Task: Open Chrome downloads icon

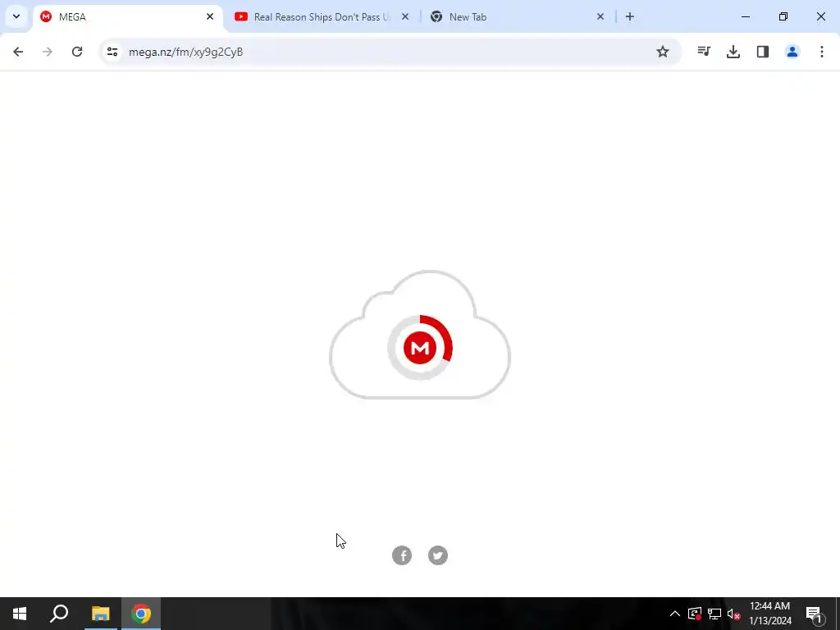Action: pyautogui.click(x=733, y=52)
